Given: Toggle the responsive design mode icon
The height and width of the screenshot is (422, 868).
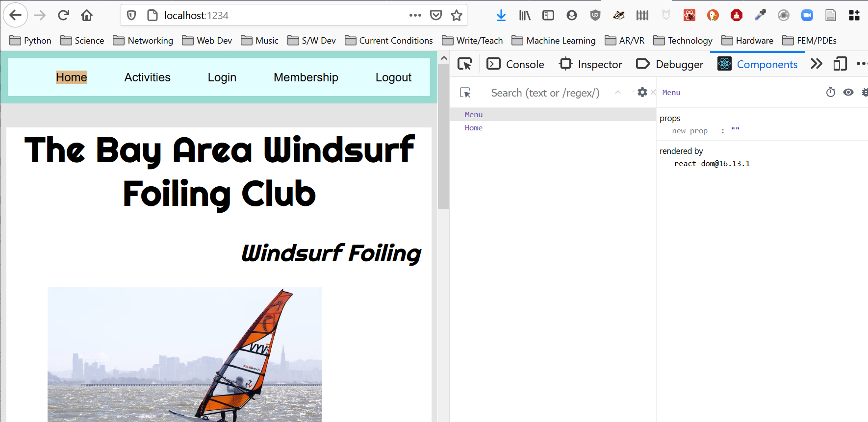Looking at the screenshot, I should (x=840, y=64).
